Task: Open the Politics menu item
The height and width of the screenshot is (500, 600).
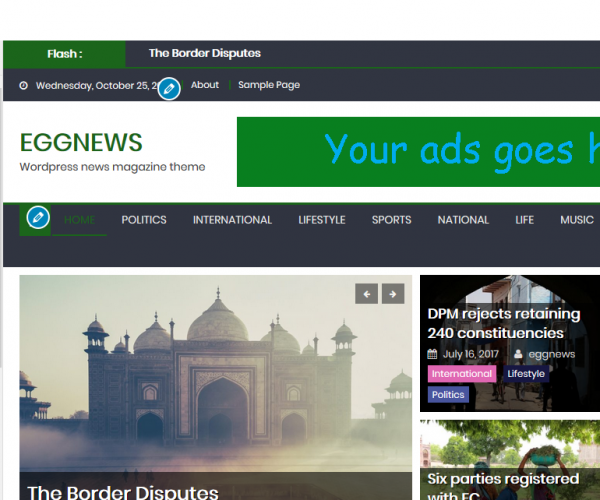Action: click(144, 220)
